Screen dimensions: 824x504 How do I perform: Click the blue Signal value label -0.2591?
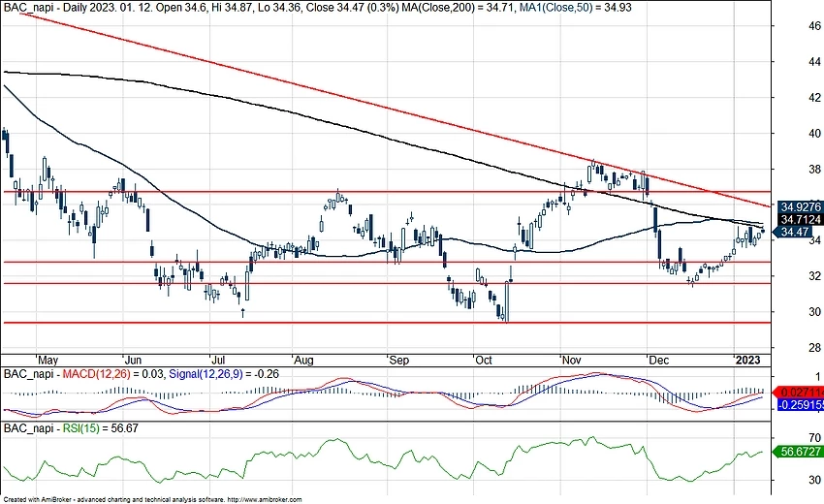pos(800,405)
